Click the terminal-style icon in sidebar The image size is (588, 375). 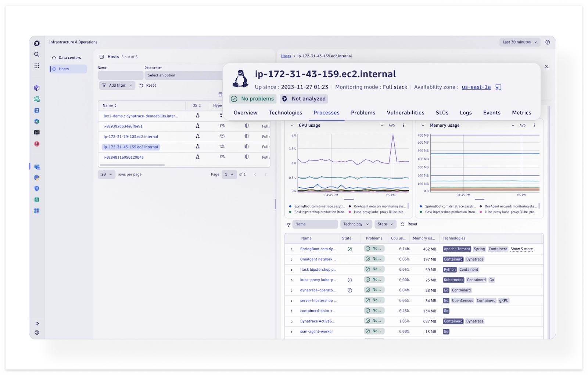37,133
